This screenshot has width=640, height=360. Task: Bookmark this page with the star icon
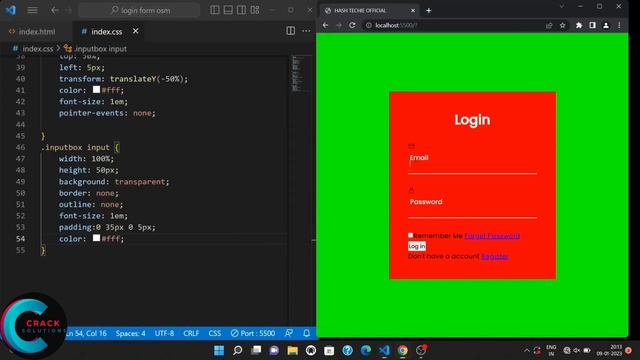pos(562,25)
